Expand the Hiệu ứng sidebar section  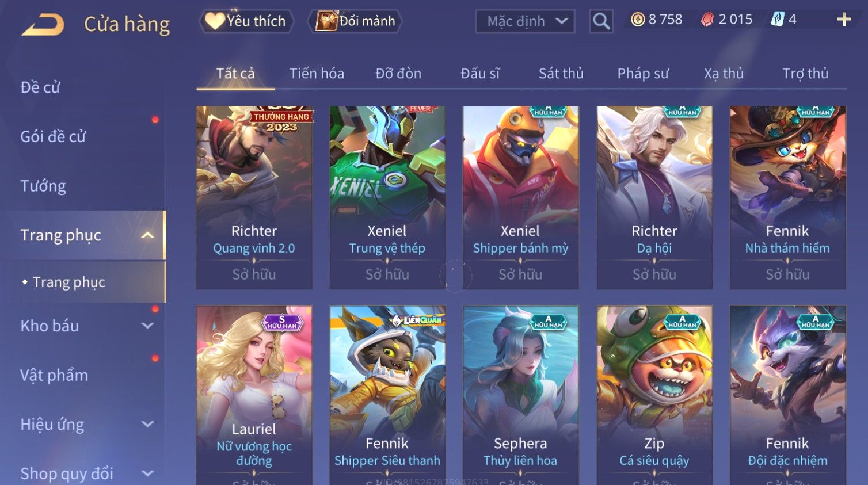147,424
